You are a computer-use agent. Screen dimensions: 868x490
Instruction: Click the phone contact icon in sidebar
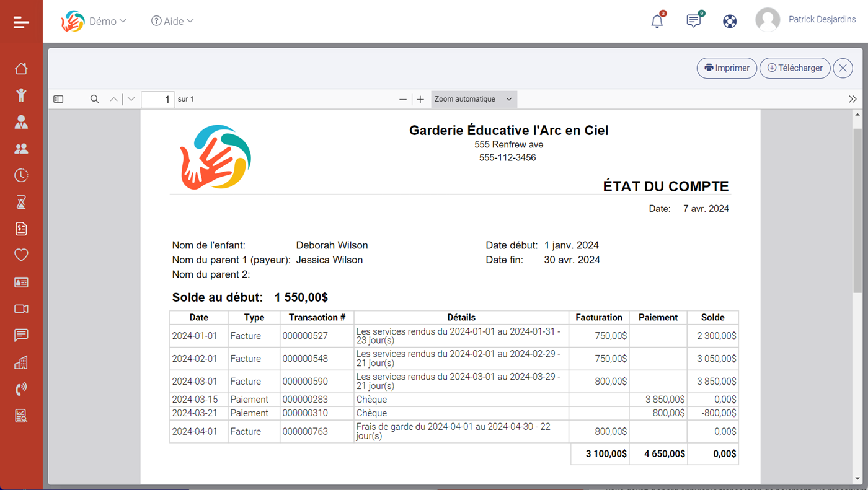coord(21,388)
